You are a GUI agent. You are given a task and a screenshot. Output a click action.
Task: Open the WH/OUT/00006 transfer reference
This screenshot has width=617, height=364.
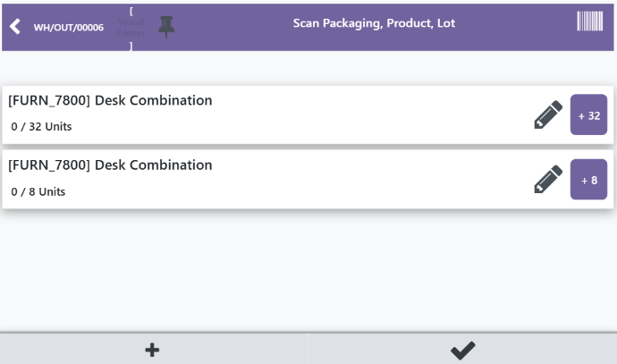click(x=68, y=28)
